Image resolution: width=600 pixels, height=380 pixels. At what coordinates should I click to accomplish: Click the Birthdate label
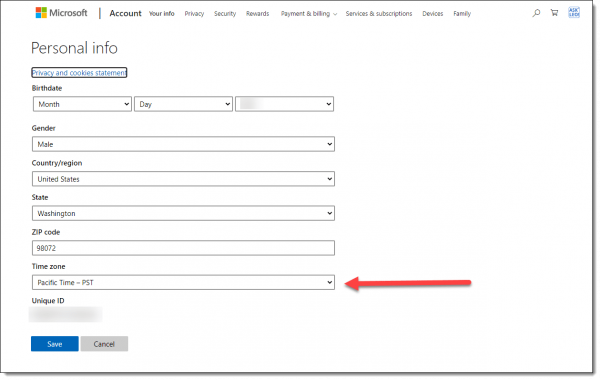click(x=47, y=88)
